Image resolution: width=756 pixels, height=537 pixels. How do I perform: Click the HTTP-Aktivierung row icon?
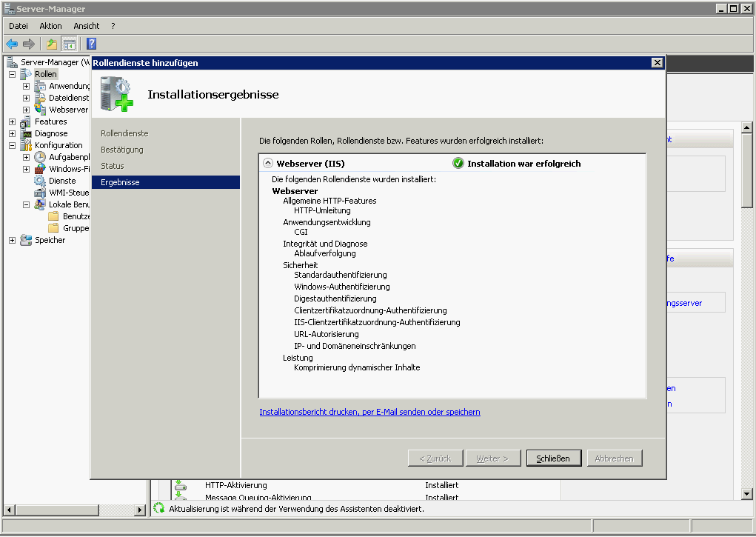click(x=181, y=485)
